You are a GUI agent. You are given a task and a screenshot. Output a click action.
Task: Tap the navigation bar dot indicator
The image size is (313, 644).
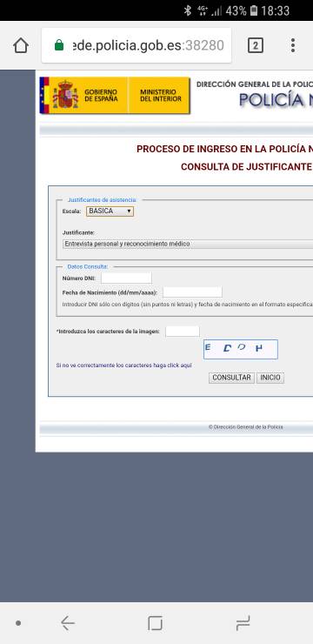tap(18, 623)
